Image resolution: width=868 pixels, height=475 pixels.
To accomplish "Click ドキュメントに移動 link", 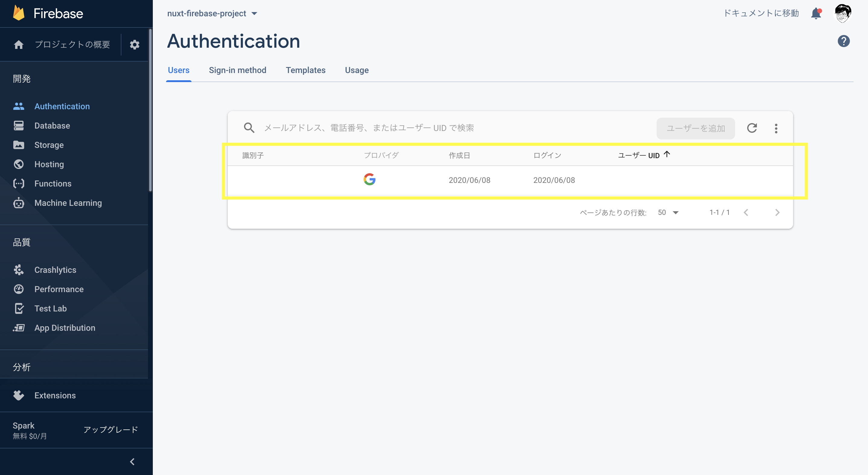I will tap(761, 13).
